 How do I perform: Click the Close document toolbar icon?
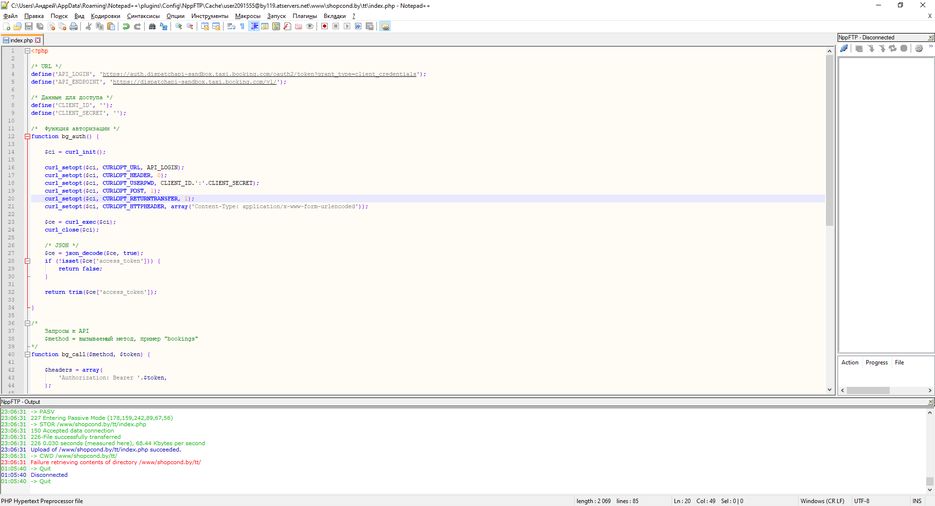[52, 26]
